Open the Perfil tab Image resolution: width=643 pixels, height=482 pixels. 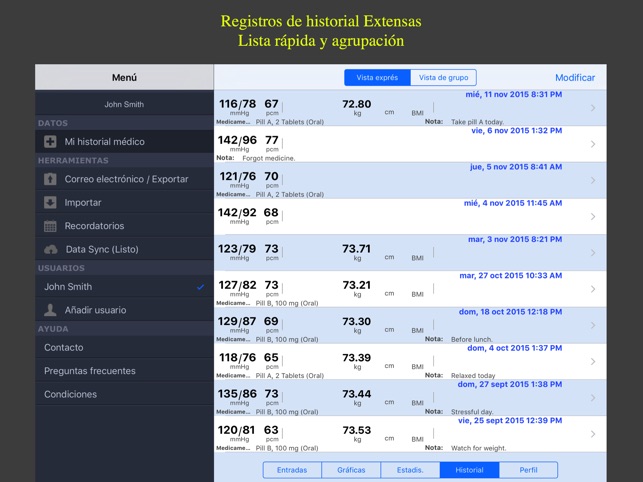(528, 470)
